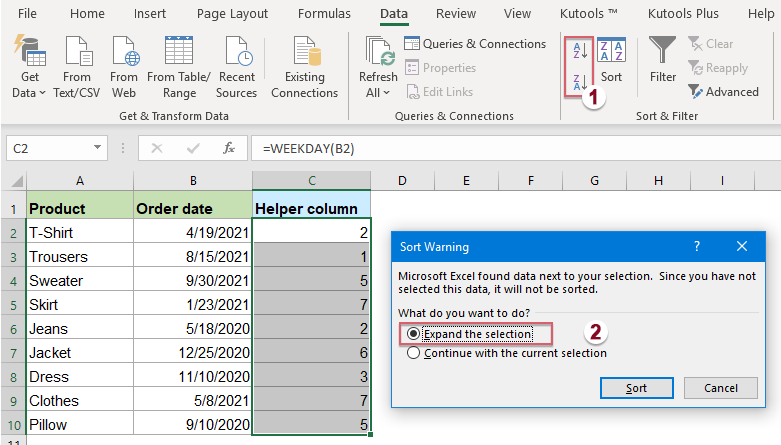Screen dimensions: 781x445
Task: Click the formula bar input field
Action: click(500, 149)
